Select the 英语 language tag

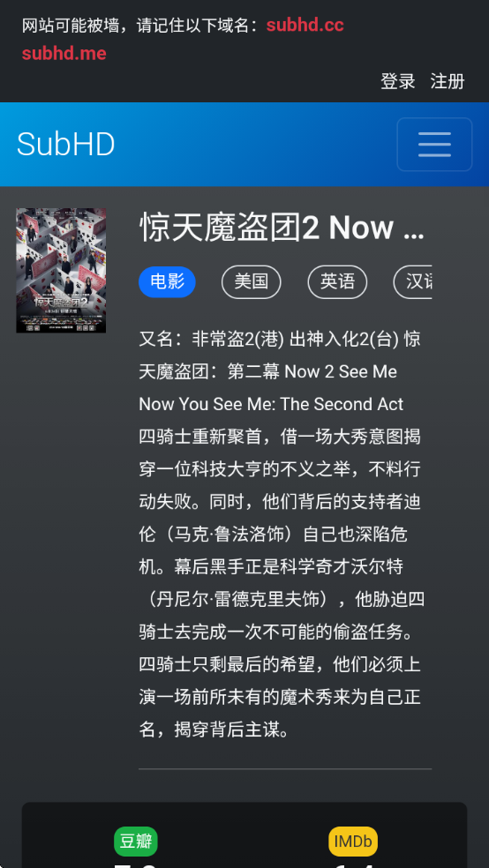point(338,281)
